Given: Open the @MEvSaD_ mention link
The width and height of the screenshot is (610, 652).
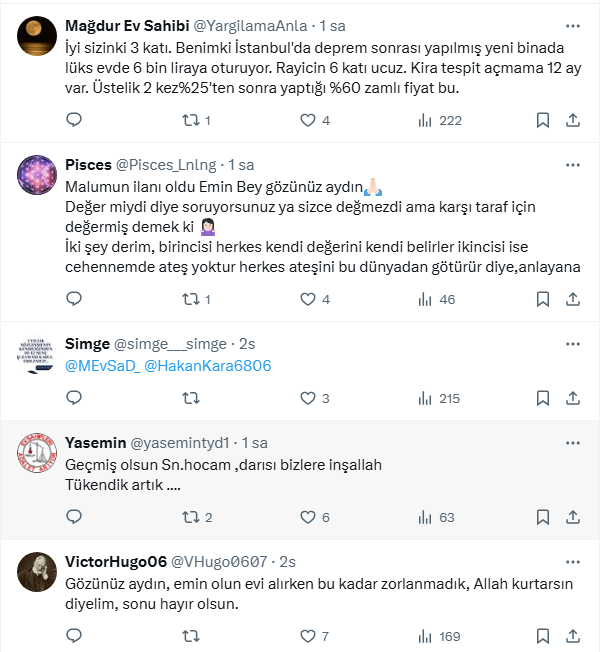Looking at the screenshot, I should 102,366.
